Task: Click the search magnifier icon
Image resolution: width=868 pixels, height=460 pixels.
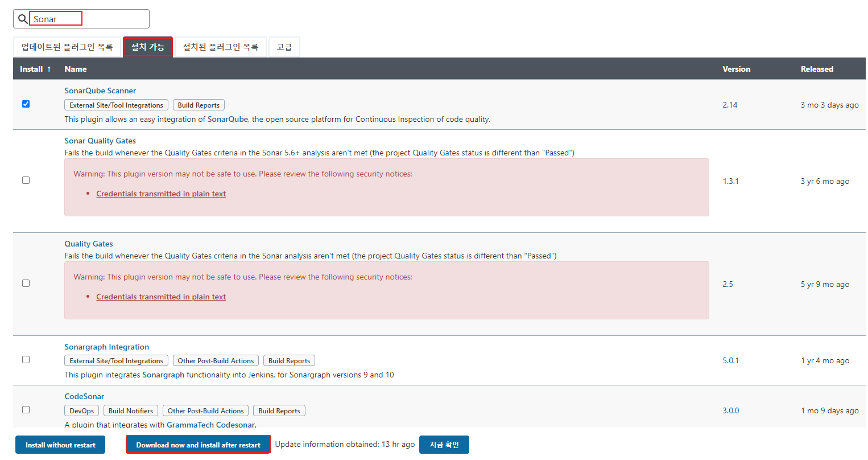Action: (23, 19)
